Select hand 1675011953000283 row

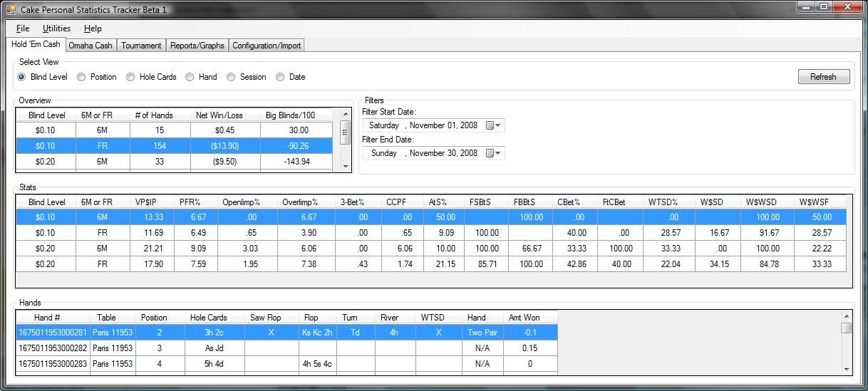coord(286,364)
